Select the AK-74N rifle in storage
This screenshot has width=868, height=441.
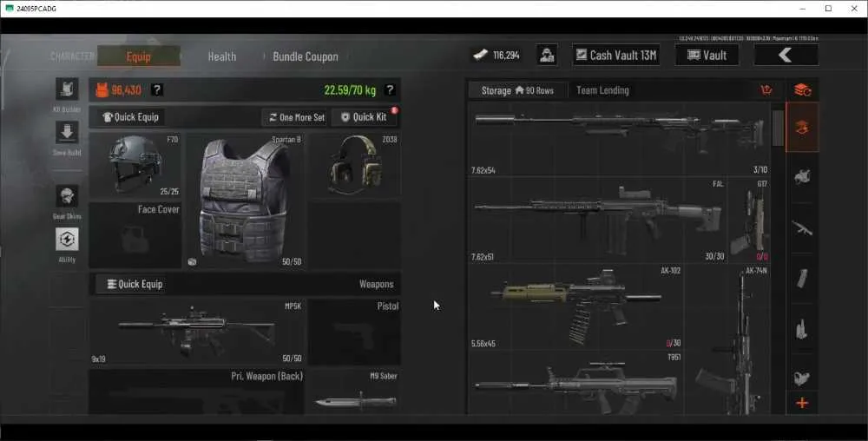click(x=727, y=339)
